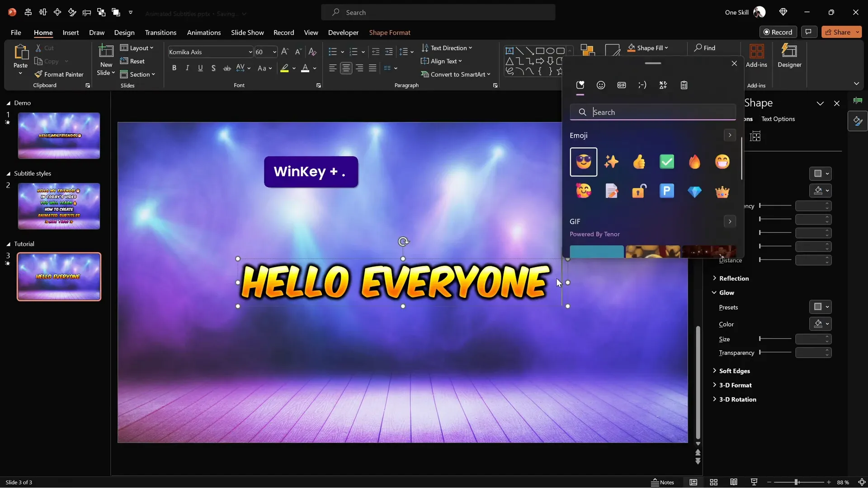Click the Record button
The image size is (868, 488).
pos(778,32)
